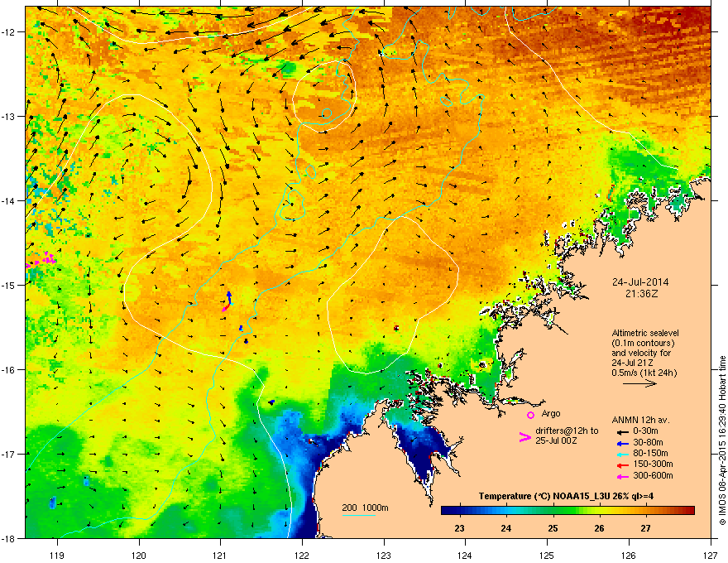Click the black 0-30m ANMN arrow
Viewport: 728px width, 563px height.
(622, 431)
